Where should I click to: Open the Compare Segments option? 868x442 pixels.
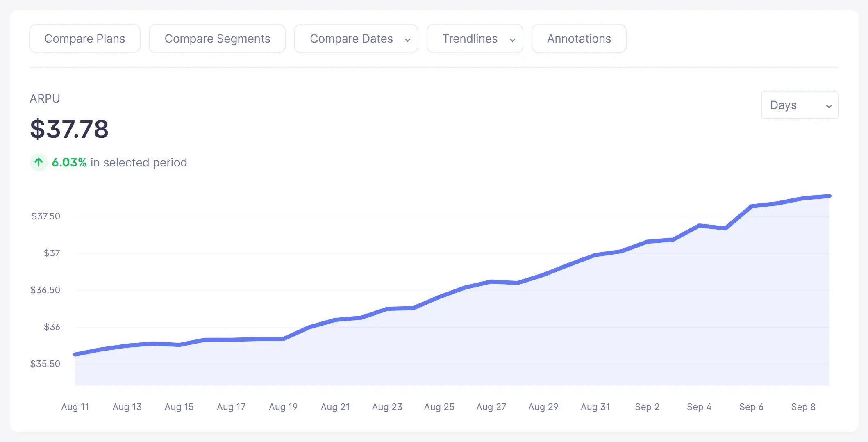[x=217, y=39]
